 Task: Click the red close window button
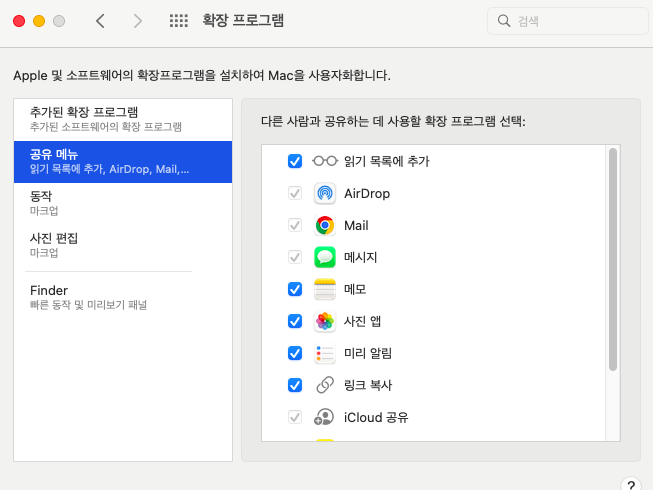[x=19, y=21]
